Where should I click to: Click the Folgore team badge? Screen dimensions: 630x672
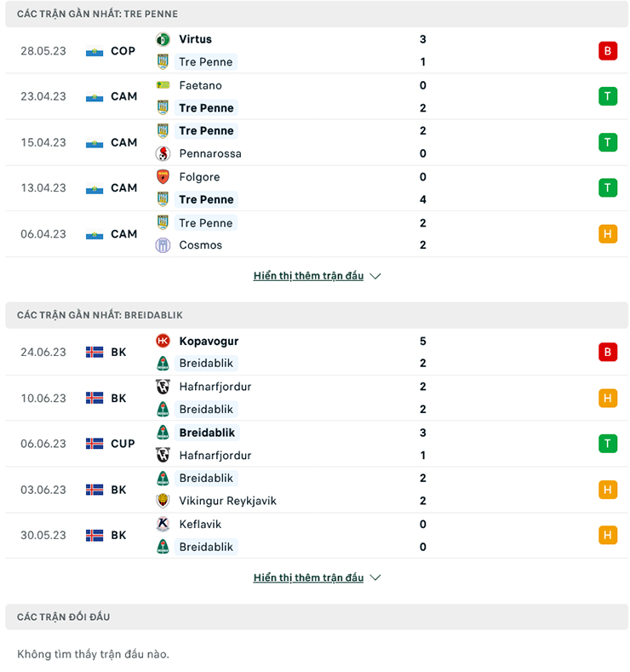(x=163, y=177)
